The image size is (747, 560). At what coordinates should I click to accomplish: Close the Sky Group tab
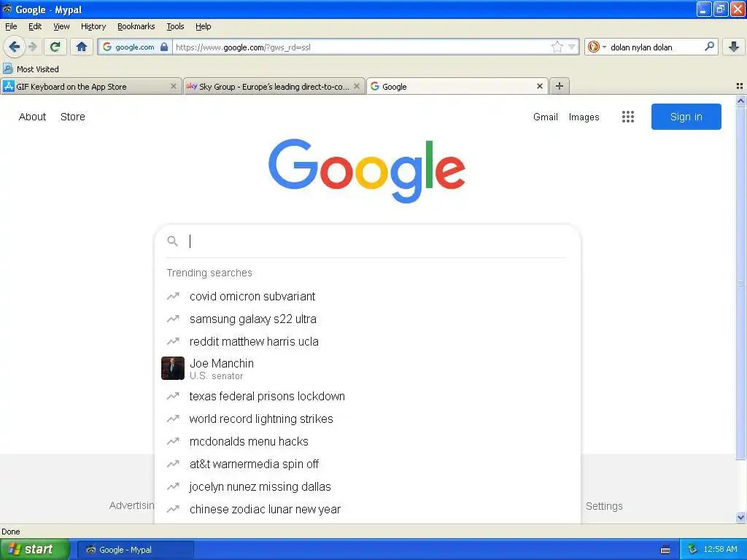(356, 86)
